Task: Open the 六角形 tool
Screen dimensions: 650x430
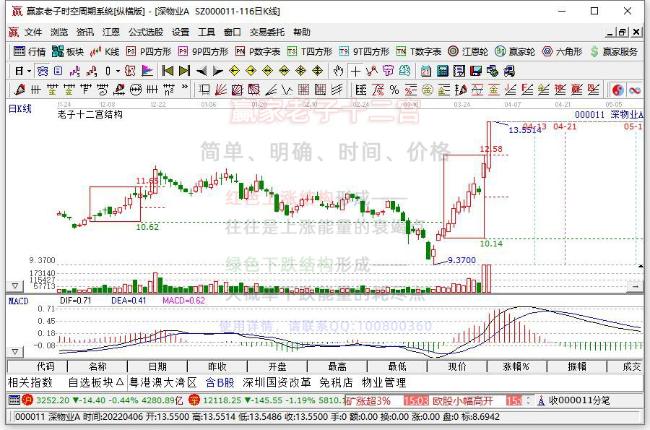Action: click(x=563, y=51)
